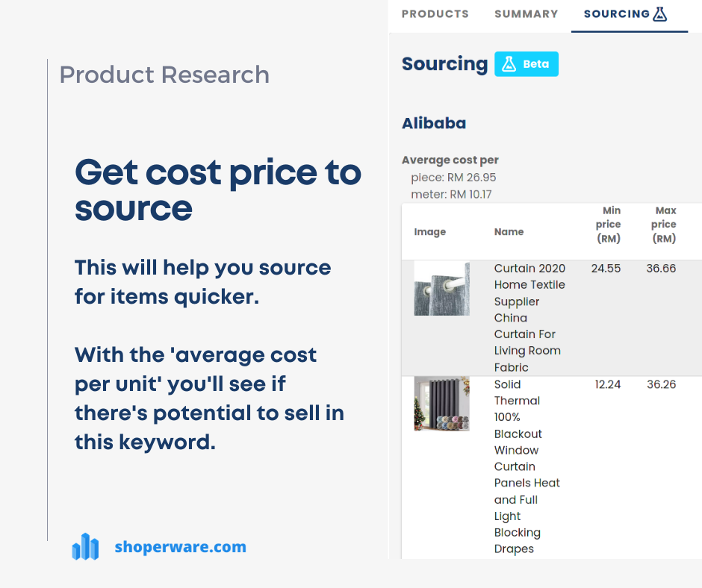Click the 24.55 min price cell

(606, 268)
